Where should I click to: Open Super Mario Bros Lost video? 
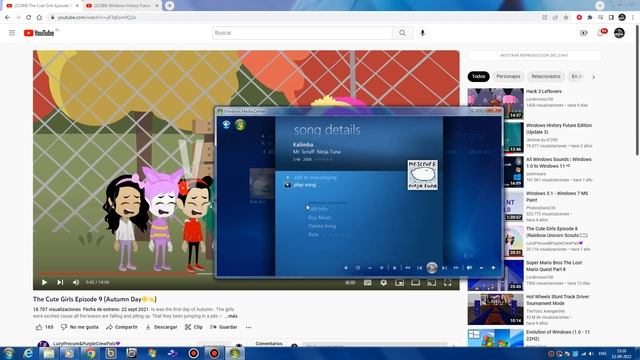point(554,266)
